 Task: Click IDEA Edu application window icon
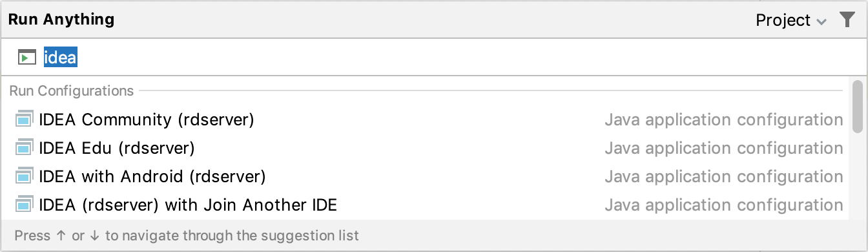pyautogui.click(x=24, y=148)
